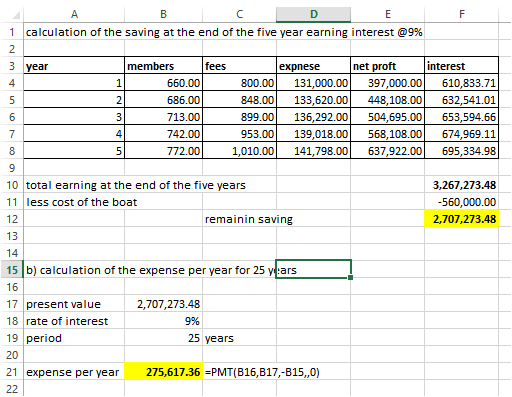Select the 9% rate of interest cell

pos(163,321)
